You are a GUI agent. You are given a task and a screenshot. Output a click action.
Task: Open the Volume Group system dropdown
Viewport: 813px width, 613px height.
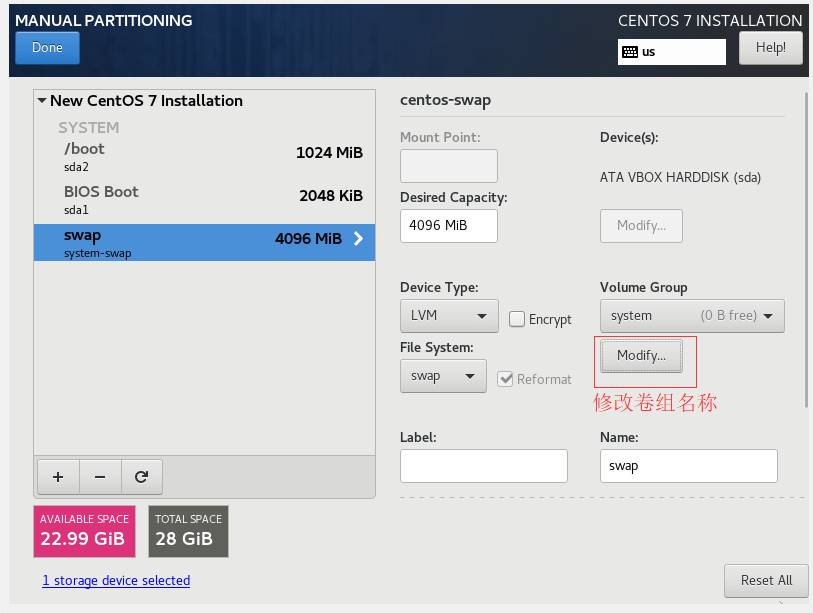(x=692, y=315)
